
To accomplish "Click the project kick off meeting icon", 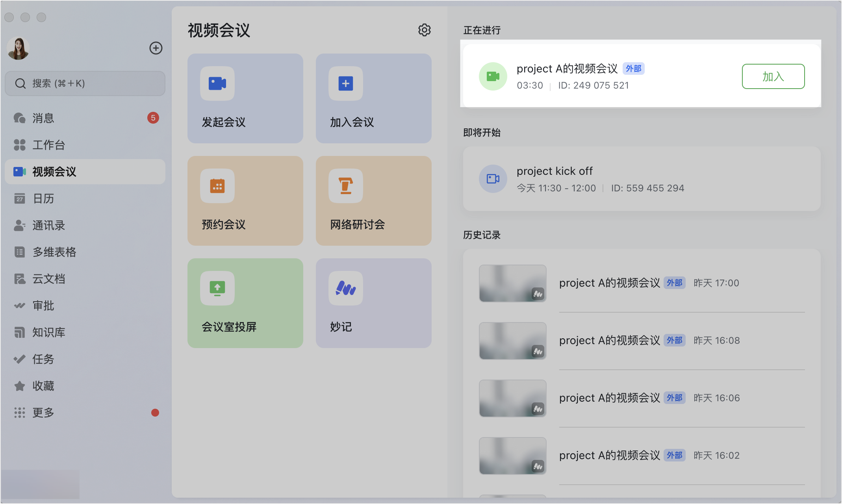I will pos(493,179).
